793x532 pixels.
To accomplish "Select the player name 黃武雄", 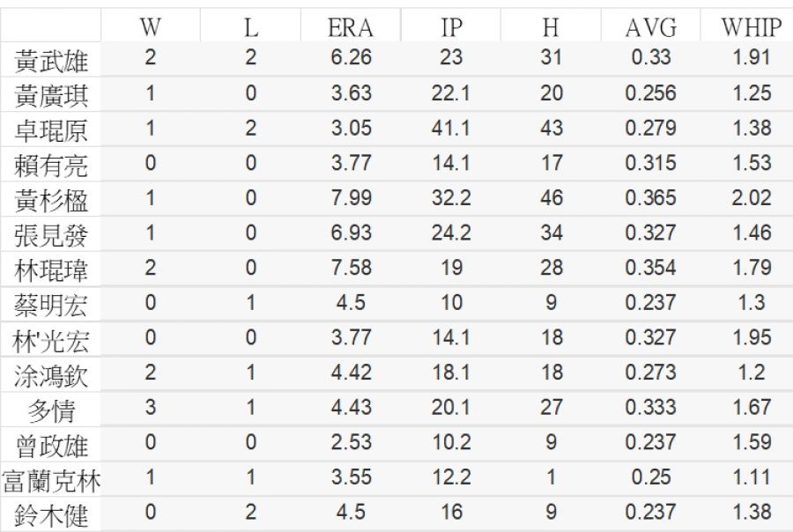I will (52, 61).
